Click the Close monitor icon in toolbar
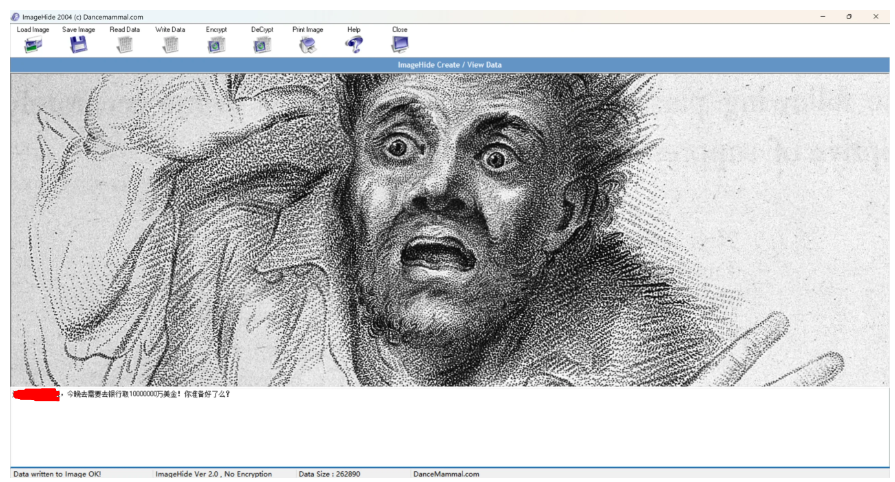The height and width of the screenshot is (482, 895). point(400,44)
